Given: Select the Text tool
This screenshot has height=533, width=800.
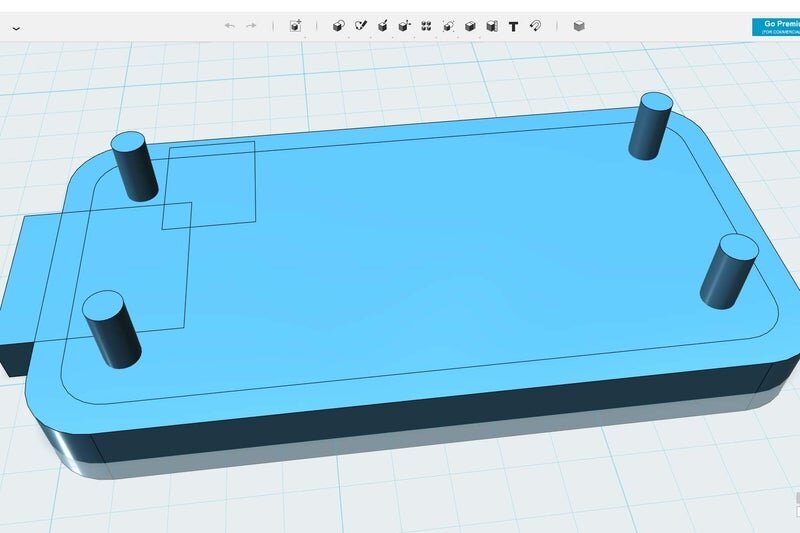Looking at the screenshot, I should 513,27.
